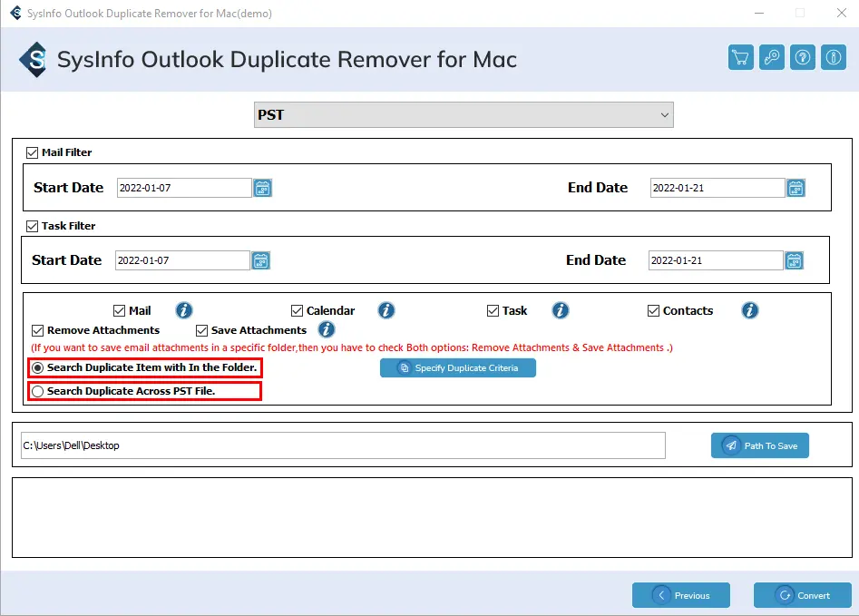Minimize the application window
Screen dimensions: 859x616
[759, 13]
